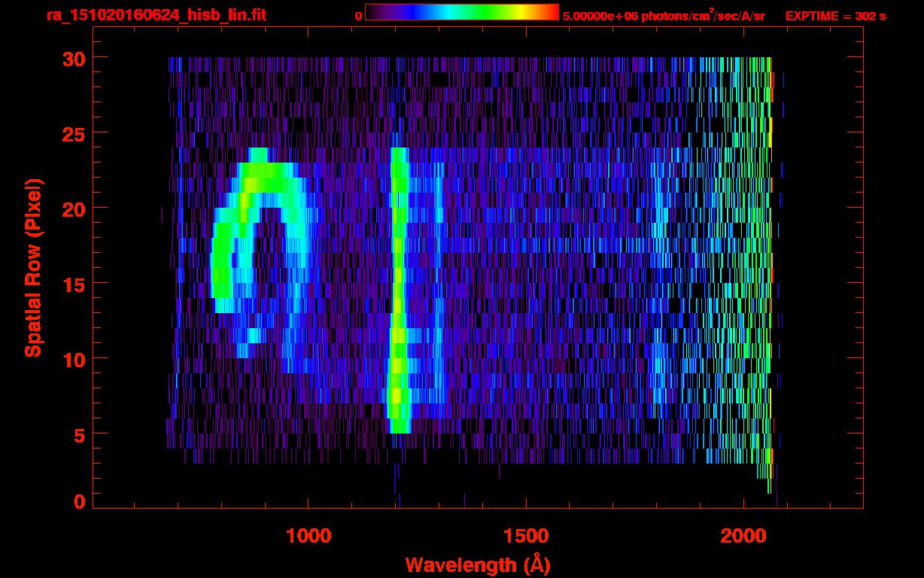Click the 2000 wavelength tick label
Screen dimensions: 924x578
743,536
